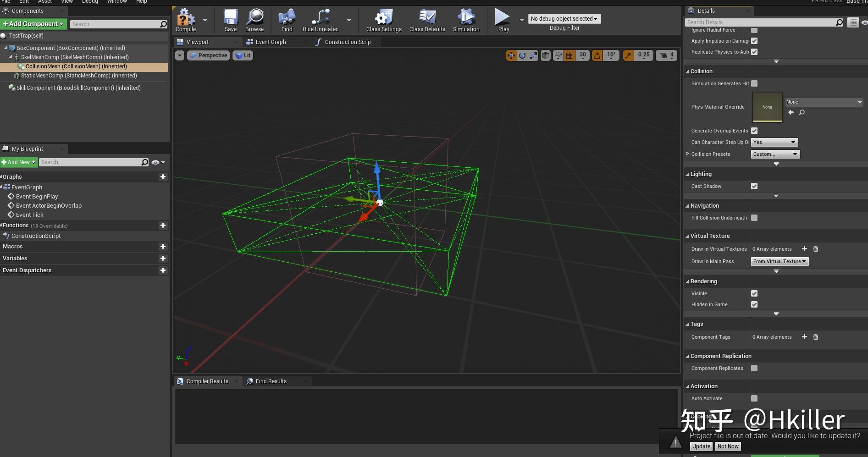Uncheck Generate Overlap Events checkbox
The height and width of the screenshot is (457, 868).
point(754,131)
